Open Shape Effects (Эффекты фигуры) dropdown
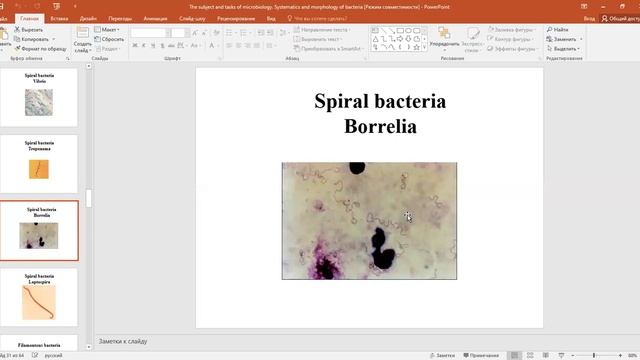Image resolution: width=640 pixels, height=360 pixels. point(513,49)
